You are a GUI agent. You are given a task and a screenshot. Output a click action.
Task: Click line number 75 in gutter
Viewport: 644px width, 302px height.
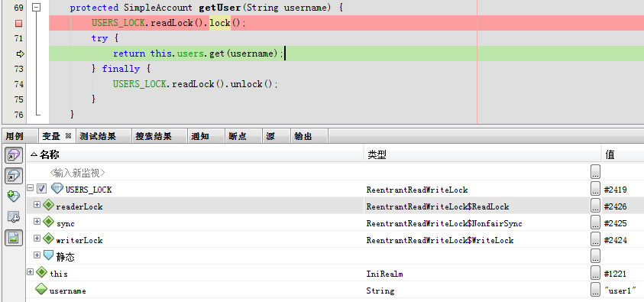(19, 99)
